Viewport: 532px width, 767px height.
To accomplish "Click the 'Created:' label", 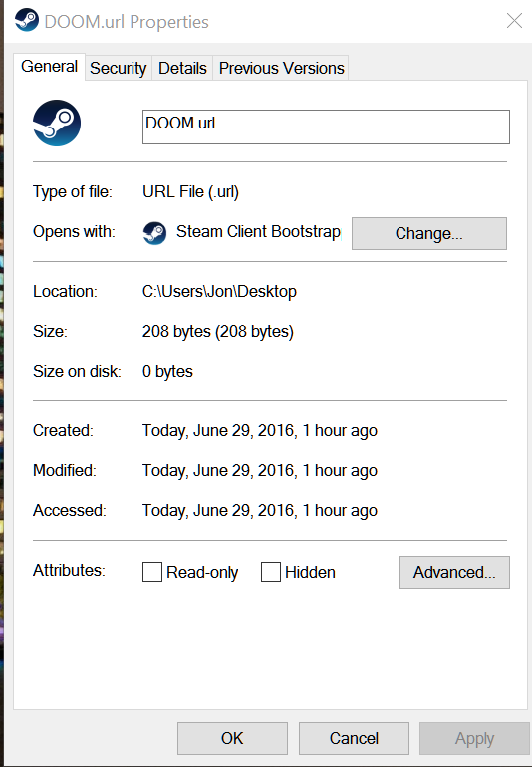I will (63, 431).
